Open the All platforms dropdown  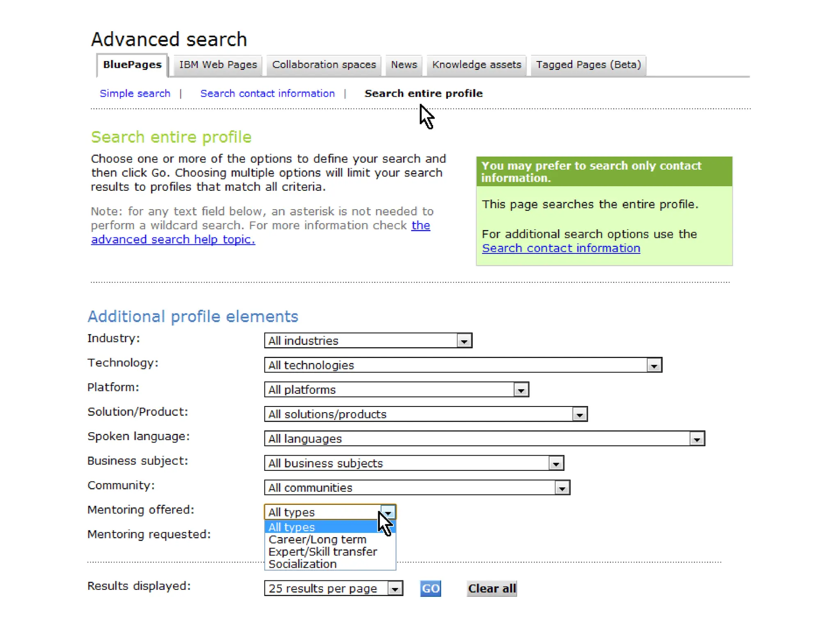520,390
